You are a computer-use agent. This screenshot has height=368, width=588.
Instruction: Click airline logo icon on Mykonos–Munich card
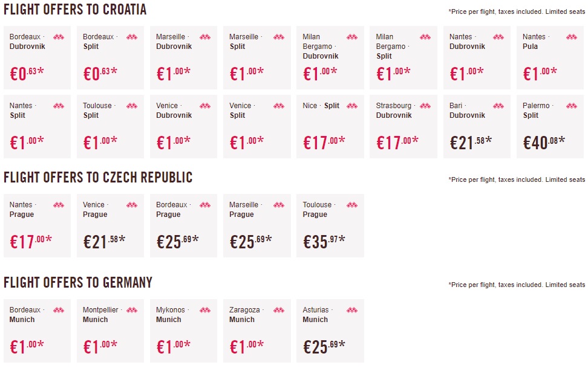(x=205, y=310)
